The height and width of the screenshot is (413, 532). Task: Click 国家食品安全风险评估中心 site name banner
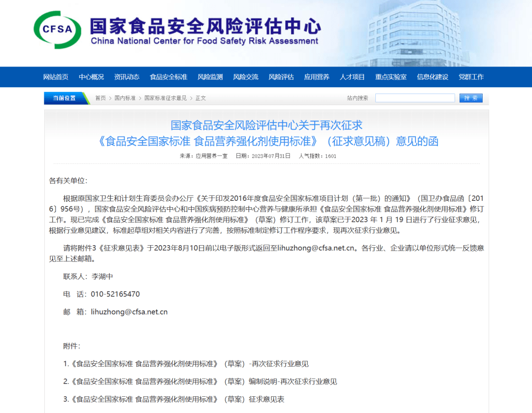point(205,26)
